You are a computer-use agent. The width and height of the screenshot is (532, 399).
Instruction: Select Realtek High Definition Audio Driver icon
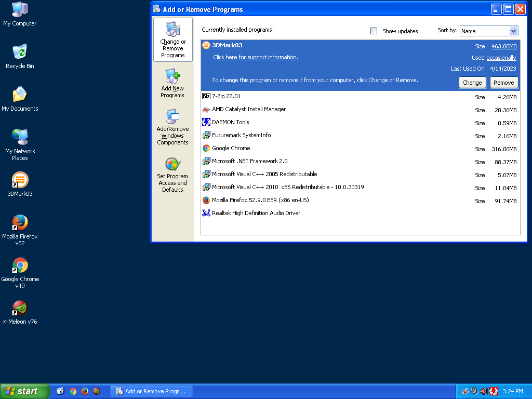pyautogui.click(x=206, y=213)
